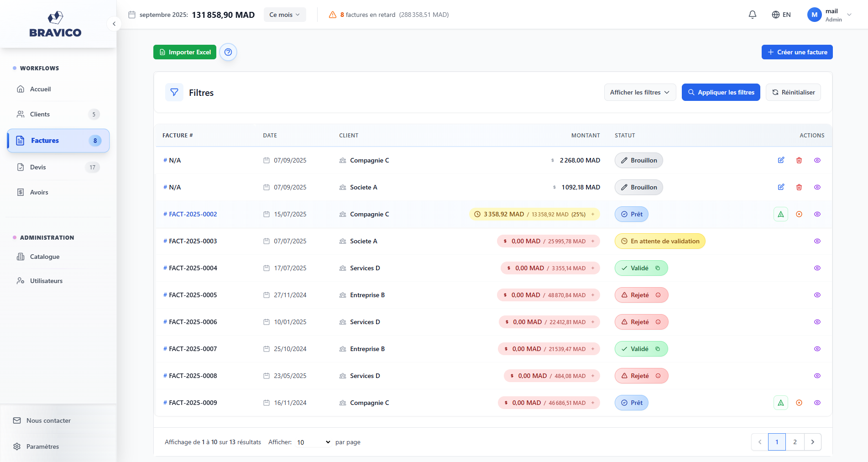Open Paramètres
Viewport: 868px width, 462px height.
click(37, 446)
